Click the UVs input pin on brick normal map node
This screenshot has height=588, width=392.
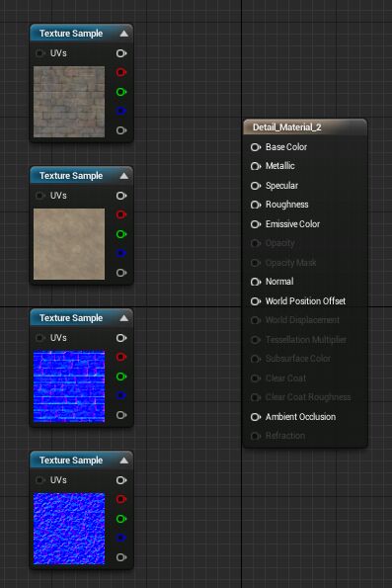click(x=39, y=338)
